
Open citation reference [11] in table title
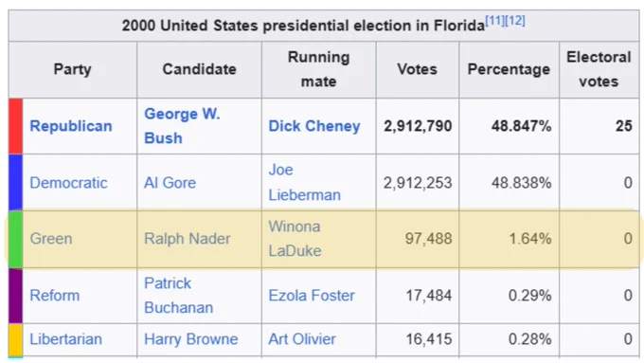(495, 21)
